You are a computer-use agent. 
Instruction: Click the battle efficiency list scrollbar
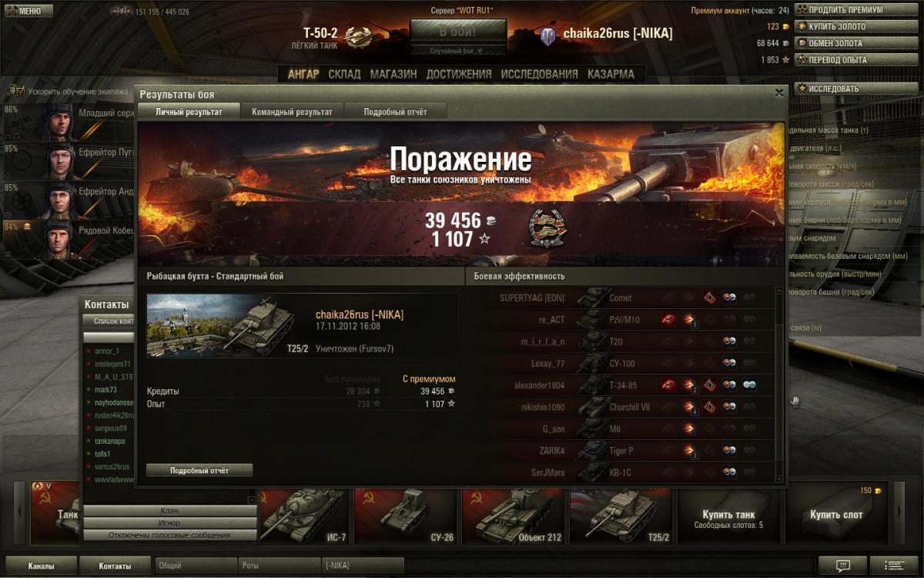coord(779,384)
